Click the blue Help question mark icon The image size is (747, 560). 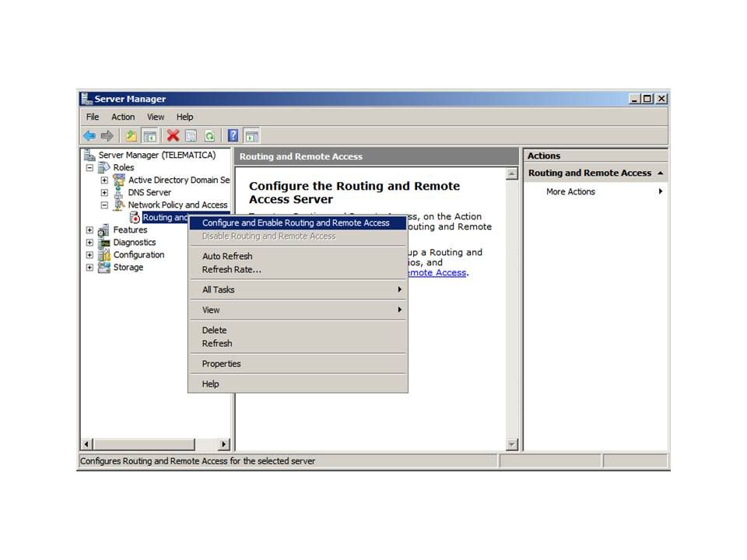click(233, 136)
